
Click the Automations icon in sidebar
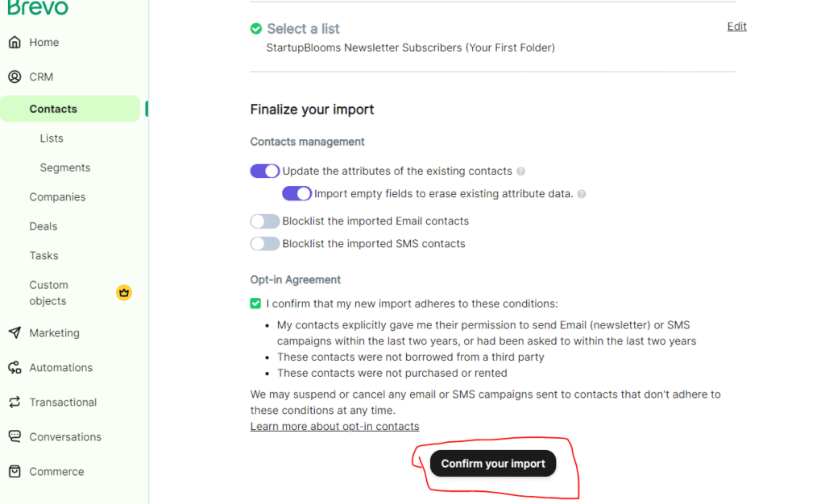[x=15, y=368]
